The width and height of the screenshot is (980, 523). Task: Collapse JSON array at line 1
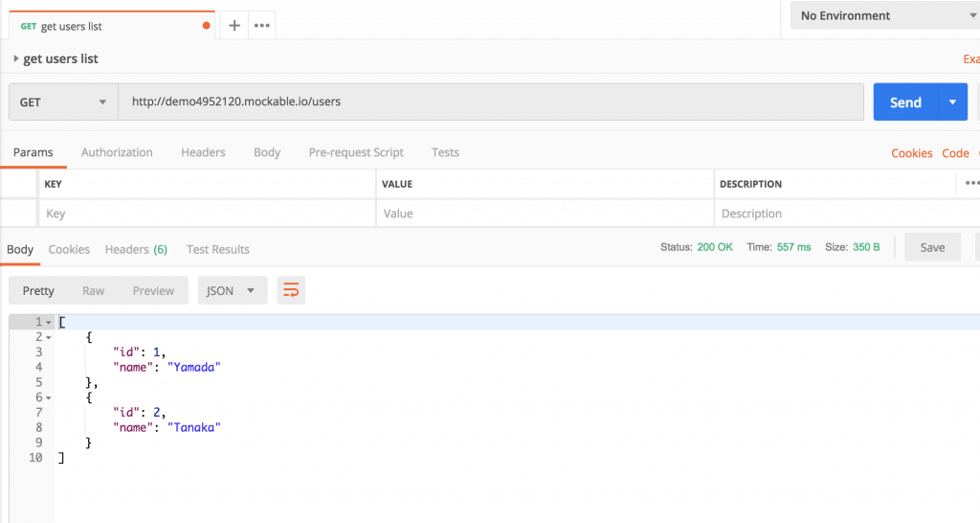(x=49, y=322)
